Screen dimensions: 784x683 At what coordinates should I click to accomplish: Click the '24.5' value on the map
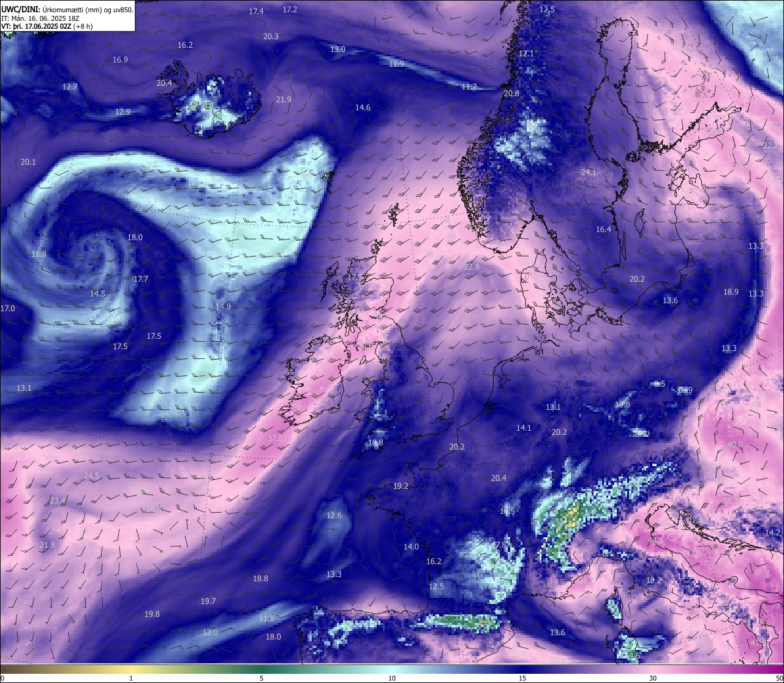[x=91, y=476]
